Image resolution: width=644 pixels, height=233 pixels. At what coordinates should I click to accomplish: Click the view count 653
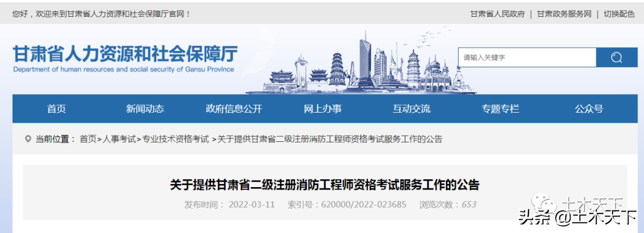pyautogui.click(x=469, y=204)
